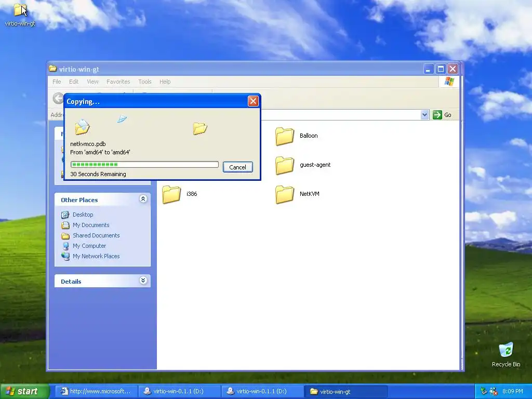Click the Desktop icon in Other Places
The height and width of the screenshot is (399, 532).
[x=65, y=215]
